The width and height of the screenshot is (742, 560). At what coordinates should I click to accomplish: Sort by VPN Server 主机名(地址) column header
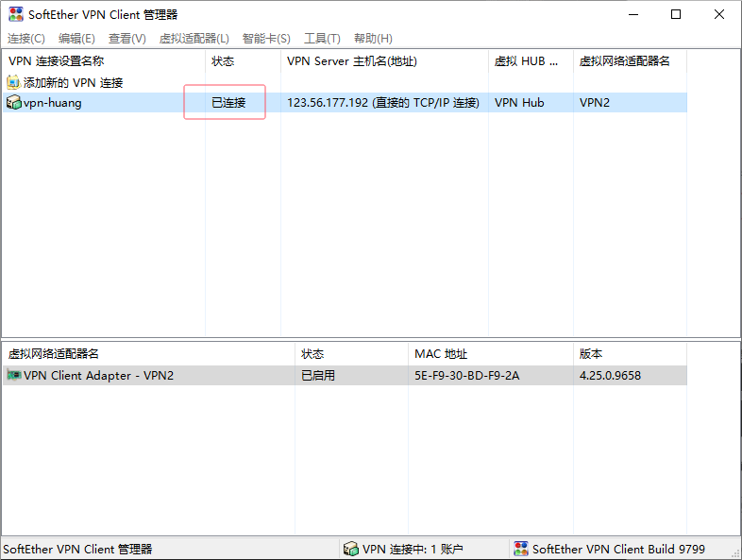pyautogui.click(x=351, y=61)
